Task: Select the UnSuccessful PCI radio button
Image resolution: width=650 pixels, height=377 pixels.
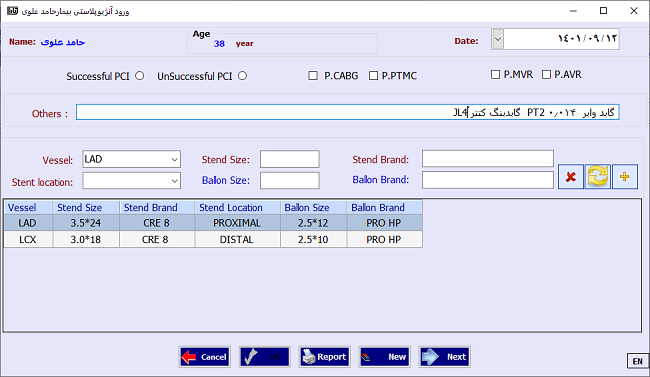Action: pyautogui.click(x=243, y=76)
